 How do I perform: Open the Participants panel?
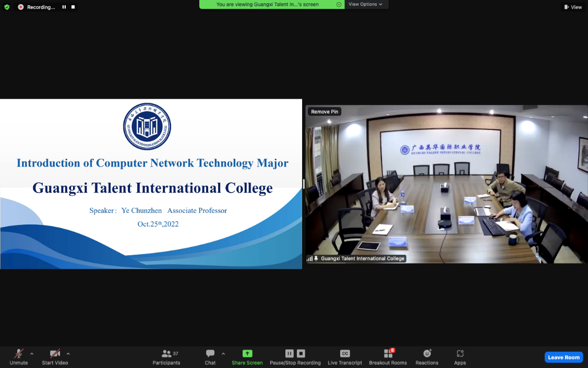pos(166,357)
